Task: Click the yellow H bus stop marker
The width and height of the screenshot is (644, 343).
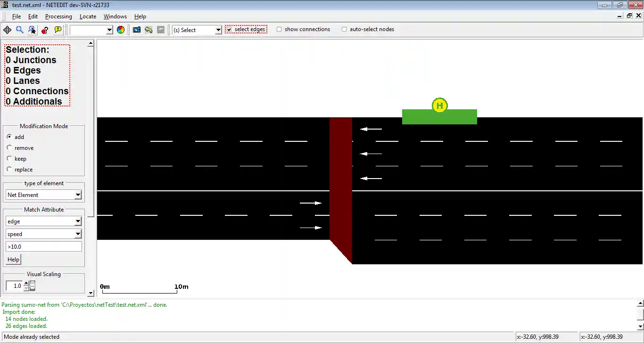Action: pyautogui.click(x=439, y=106)
